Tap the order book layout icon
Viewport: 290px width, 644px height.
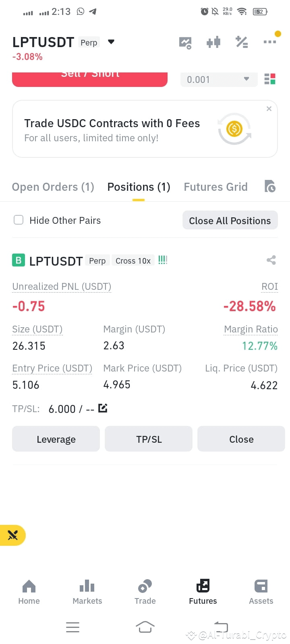click(270, 79)
